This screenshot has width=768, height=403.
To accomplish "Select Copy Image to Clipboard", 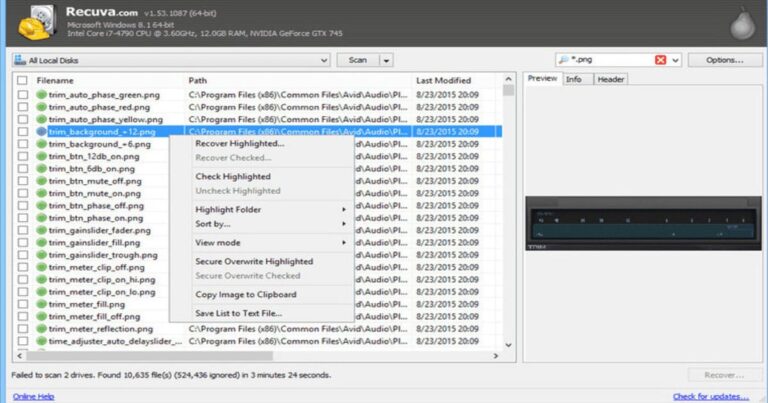I will click(245, 294).
